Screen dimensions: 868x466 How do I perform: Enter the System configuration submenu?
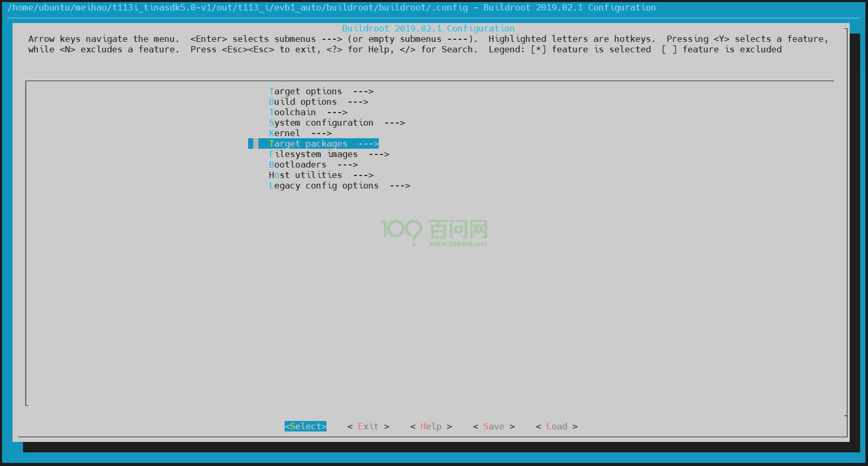[321, 123]
